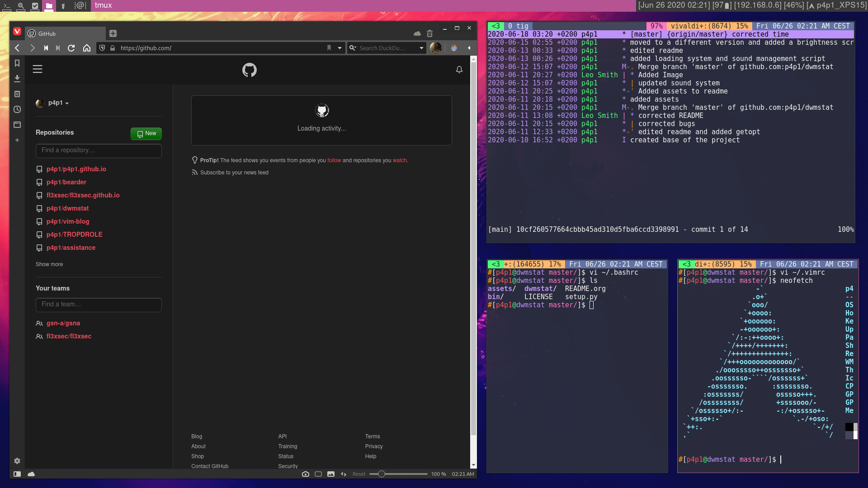Click the Find a repository field
Viewport: 868px width, 488px height.
coord(99,150)
